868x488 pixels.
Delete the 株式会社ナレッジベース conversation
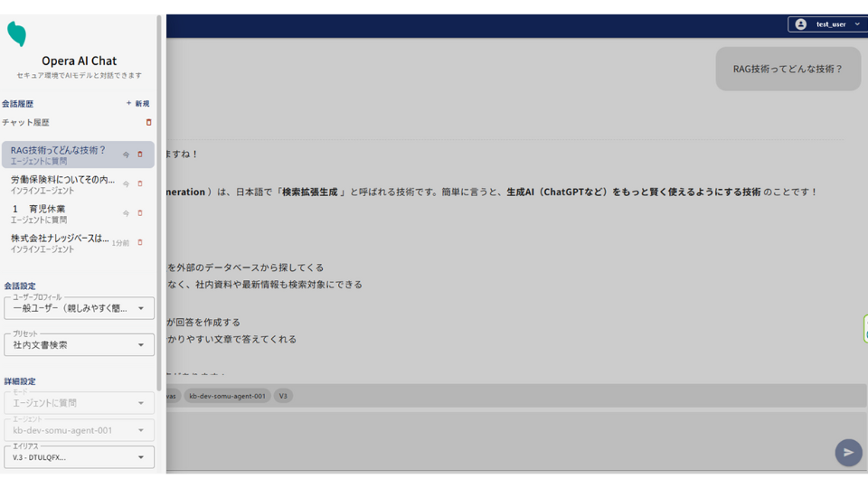pos(140,242)
